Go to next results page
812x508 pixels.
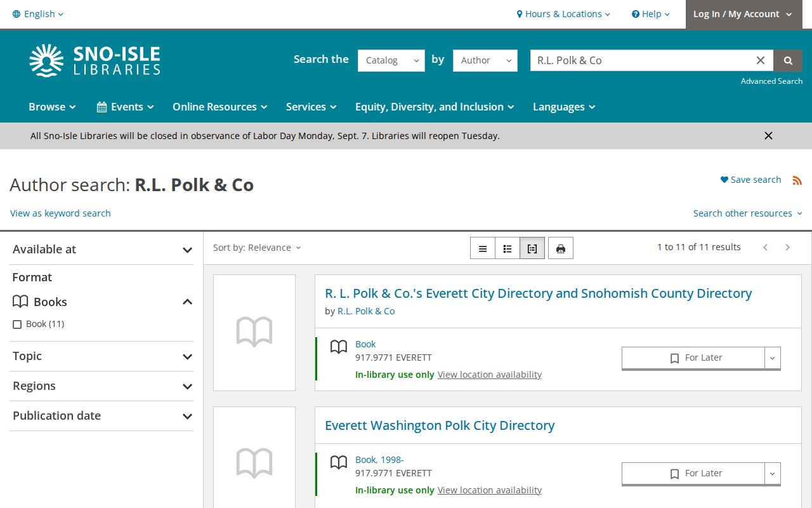788,248
